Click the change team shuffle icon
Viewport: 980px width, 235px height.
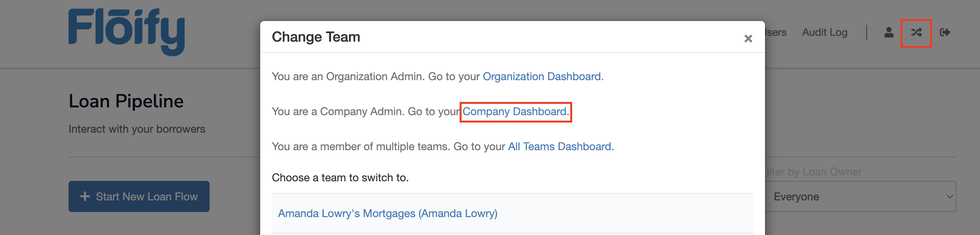click(x=916, y=33)
